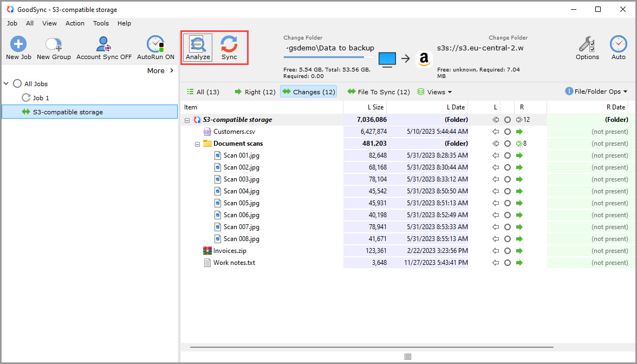Image resolution: width=637 pixels, height=364 pixels.
Task: Click the Amazon S3 destination icon
Action: 424,60
